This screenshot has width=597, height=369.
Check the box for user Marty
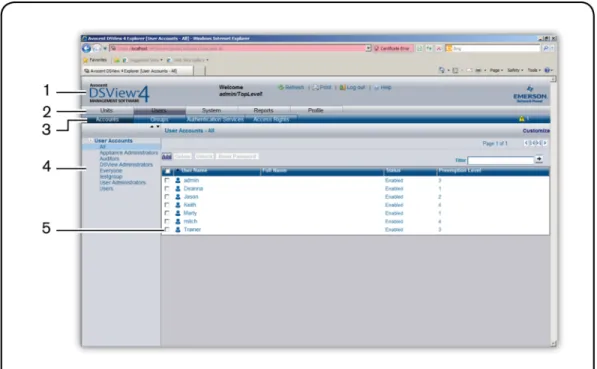point(167,213)
